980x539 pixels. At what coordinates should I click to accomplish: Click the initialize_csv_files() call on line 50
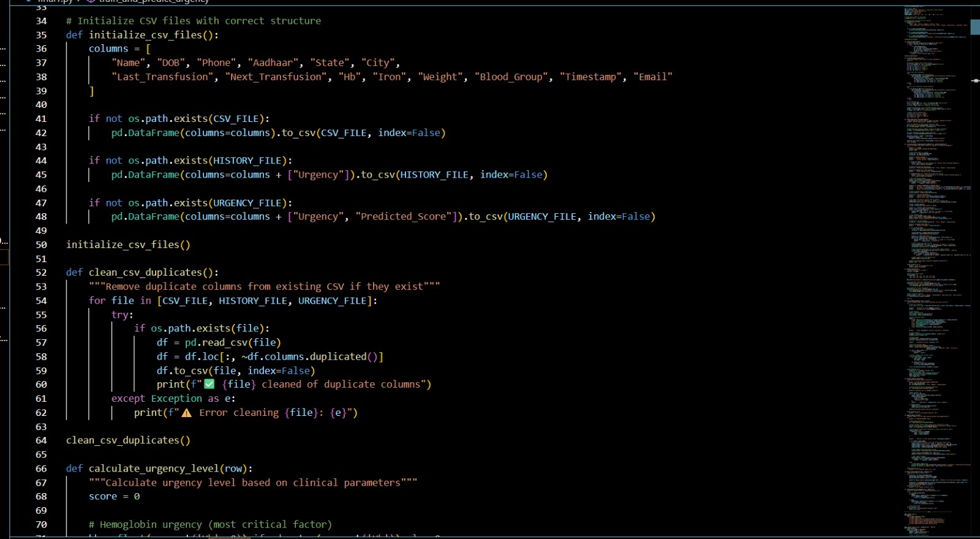[128, 245]
